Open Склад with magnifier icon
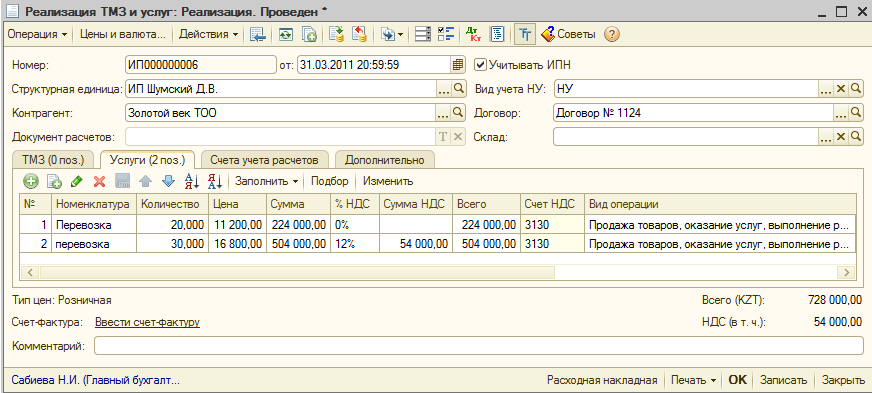Image resolution: width=872 pixels, height=393 pixels. pos(855,137)
